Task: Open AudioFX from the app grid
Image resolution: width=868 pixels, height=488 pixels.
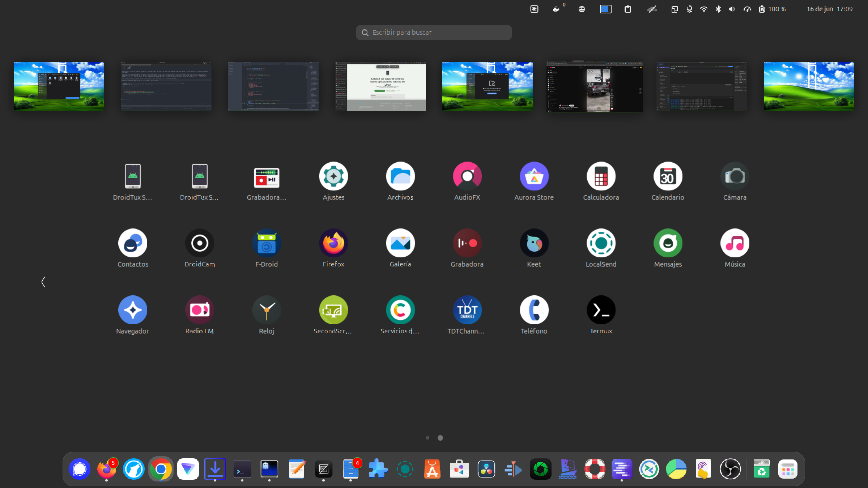Action: (467, 176)
